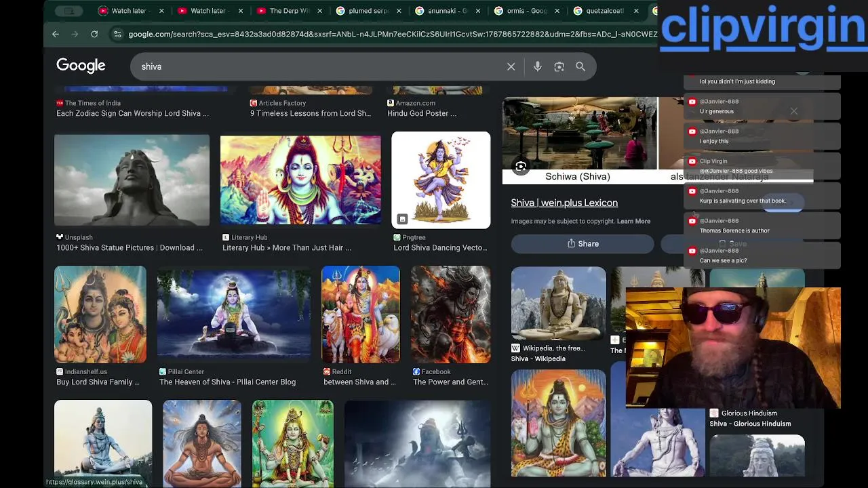Open the Pngtree dancing Shiva image
The image size is (868, 488).
pyautogui.click(x=441, y=180)
